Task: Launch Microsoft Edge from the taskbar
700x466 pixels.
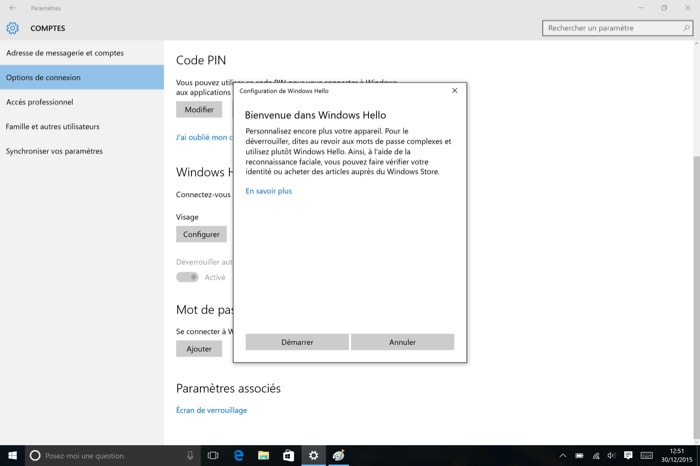Action: pyautogui.click(x=239, y=456)
